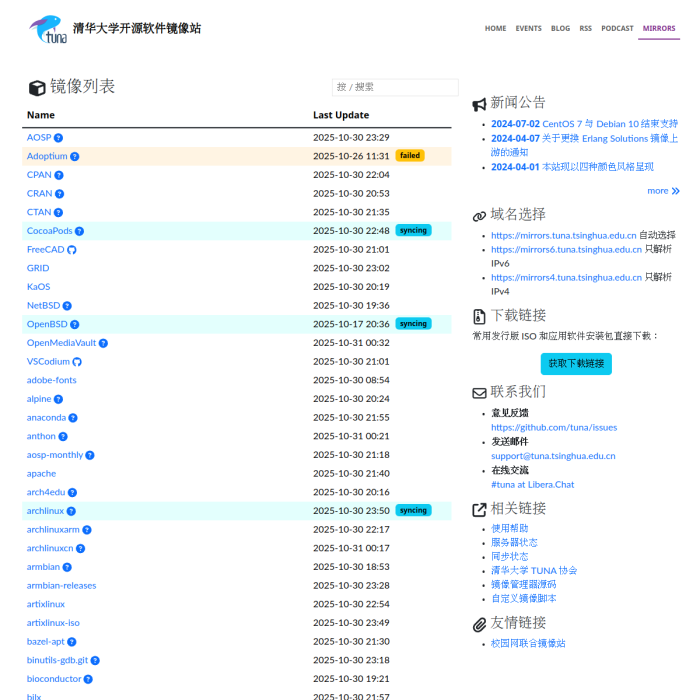Viewport: 700px width, 700px height.
Task: Open the 自定义镜像脚本 link
Action: (524, 599)
